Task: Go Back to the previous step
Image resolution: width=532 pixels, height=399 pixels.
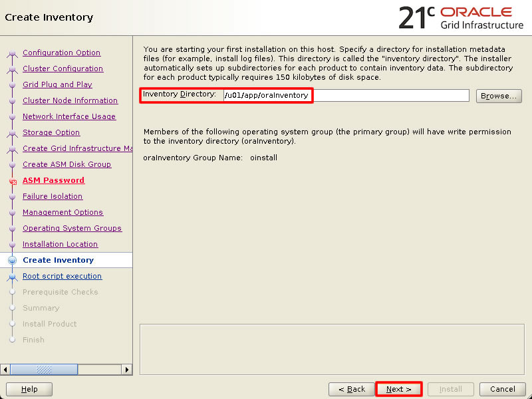Action: (x=352, y=389)
